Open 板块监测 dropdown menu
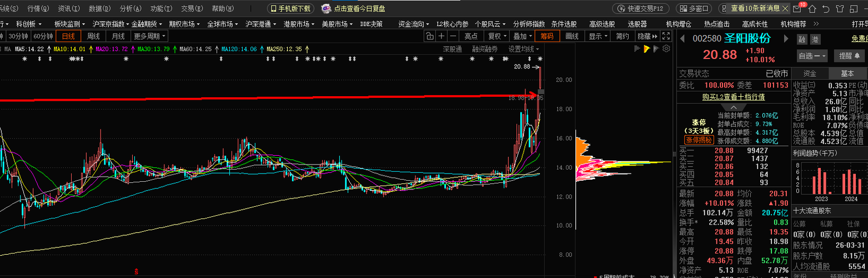The width and height of the screenshot is (868, 278). point(70,24)
